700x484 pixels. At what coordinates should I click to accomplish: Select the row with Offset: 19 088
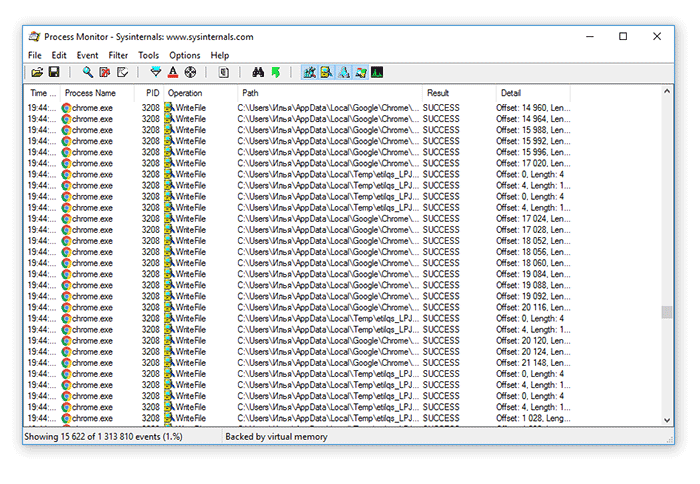pyautogui.click(x=299, y=285)
